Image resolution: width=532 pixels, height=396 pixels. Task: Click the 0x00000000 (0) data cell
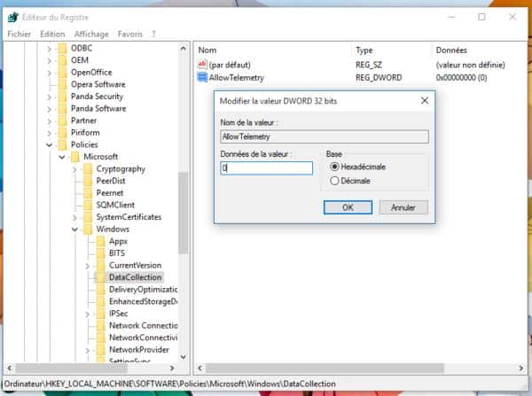pyautogui.click(x=461, y=78)
